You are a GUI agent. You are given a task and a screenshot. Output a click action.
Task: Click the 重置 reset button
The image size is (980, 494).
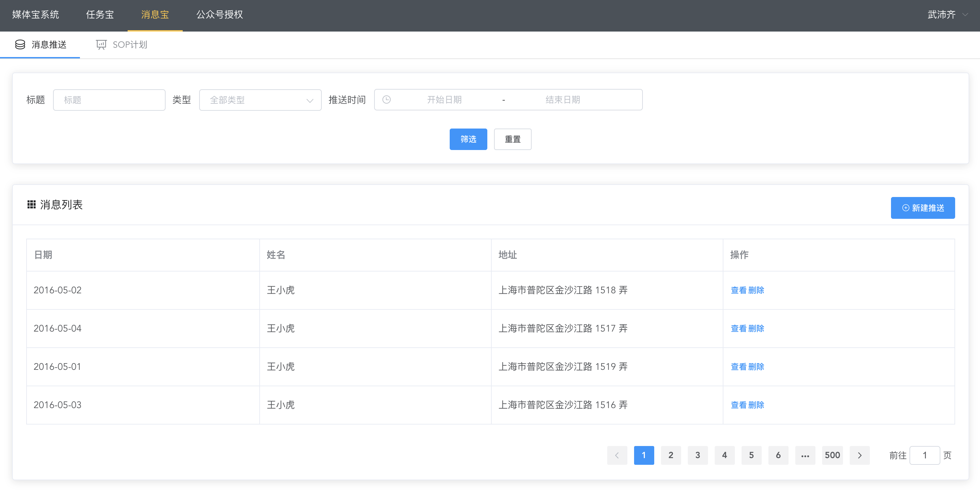(513, 139)
